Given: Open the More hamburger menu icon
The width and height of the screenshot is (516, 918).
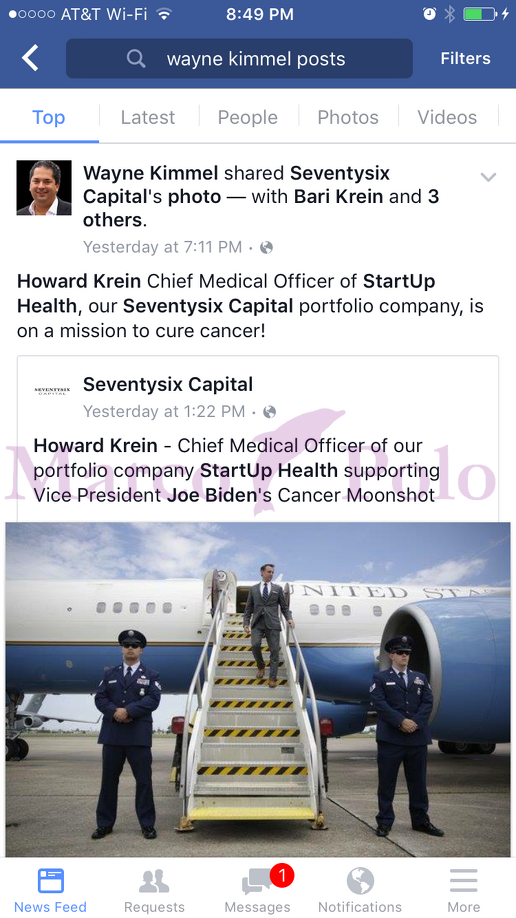Looking at the screenshot, I should tap(464, 881).
